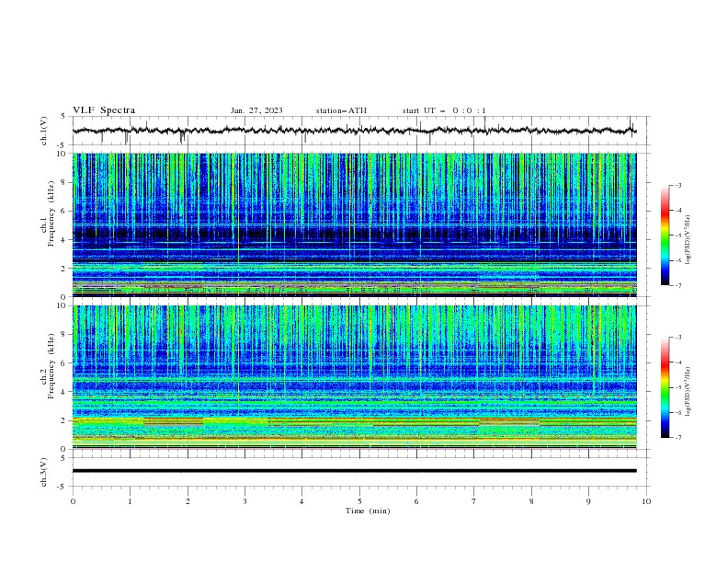728x563 pixels.
Task: Select the "start UT = 0:0:1" header text
Action: tap(444, 110)
